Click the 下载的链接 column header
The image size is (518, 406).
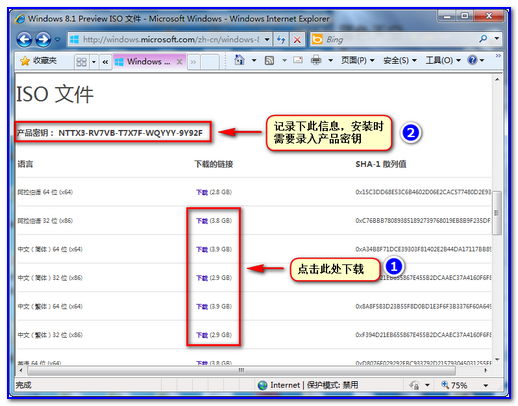click(x=214, y=164)
